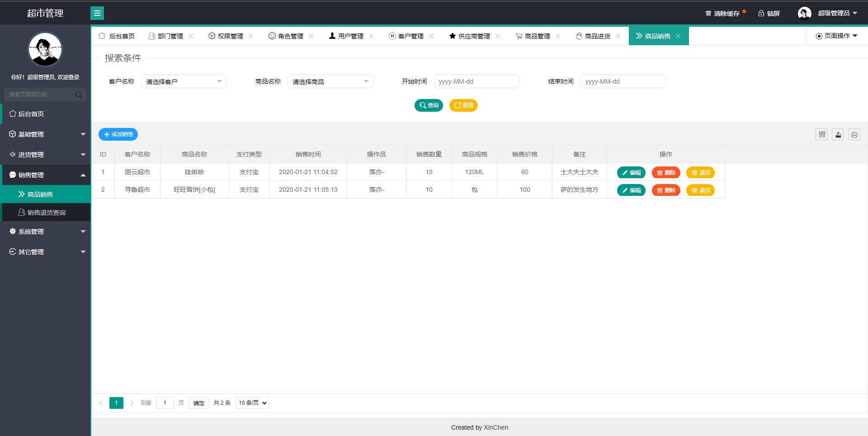Click the 查询 search button
The height and width of the screenshot is (436, 868).
coord(429,105)
